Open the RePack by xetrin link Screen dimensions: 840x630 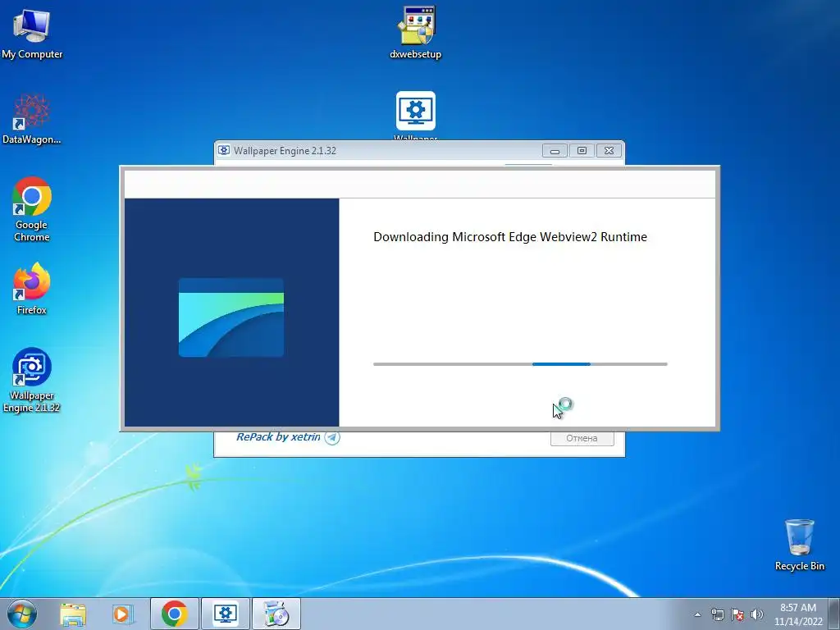click(279, 436)
